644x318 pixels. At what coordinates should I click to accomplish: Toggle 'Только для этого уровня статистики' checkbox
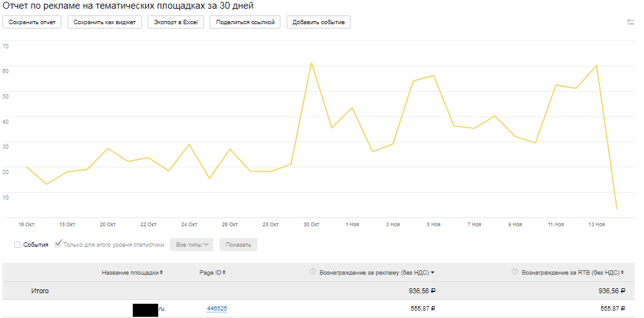[x=58, y=244]
